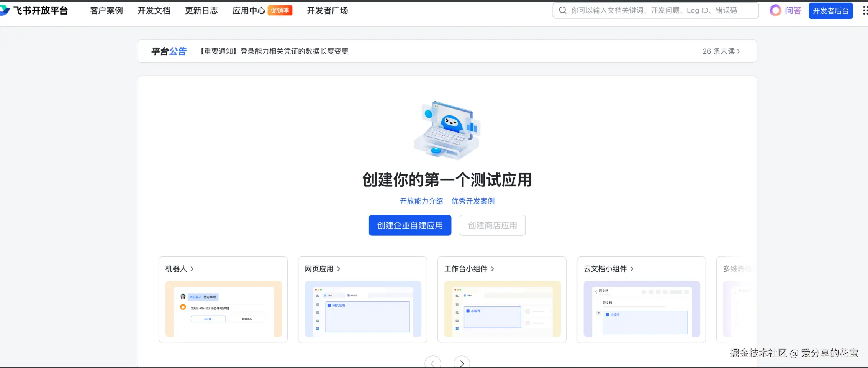Click the search magnifier icon
The image size is (868, 368).
[x=563, y=10]
